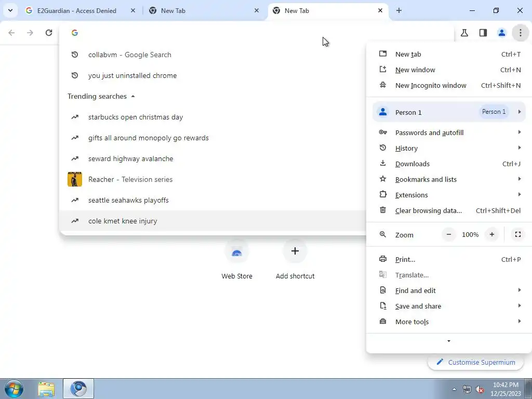Expand the History submenu
The height and width of the screenshot is (399, 532).
(449, 148)
